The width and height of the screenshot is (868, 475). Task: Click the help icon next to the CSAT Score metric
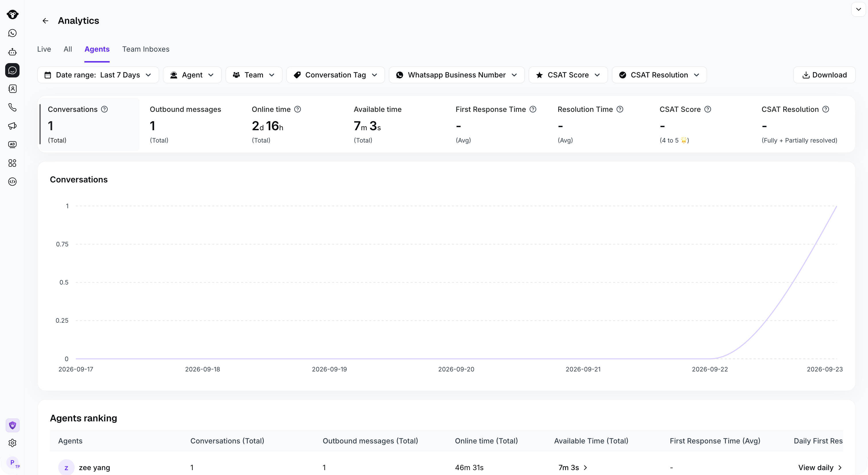[x=708, y=109]
